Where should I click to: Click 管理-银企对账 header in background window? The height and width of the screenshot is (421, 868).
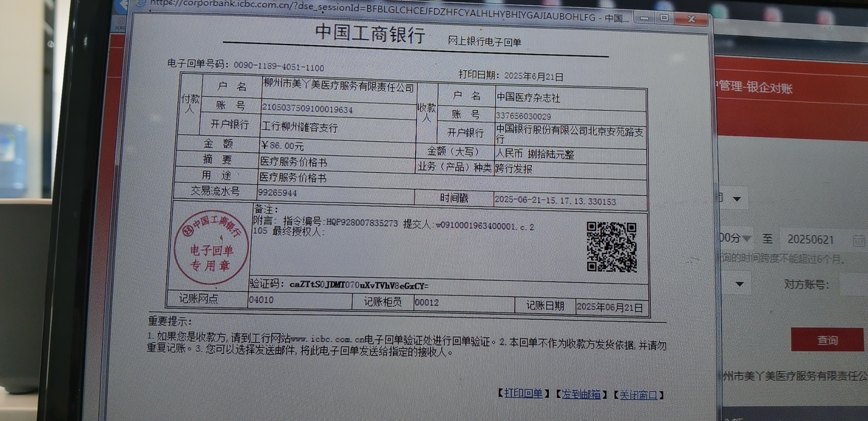tap(754, 86)
